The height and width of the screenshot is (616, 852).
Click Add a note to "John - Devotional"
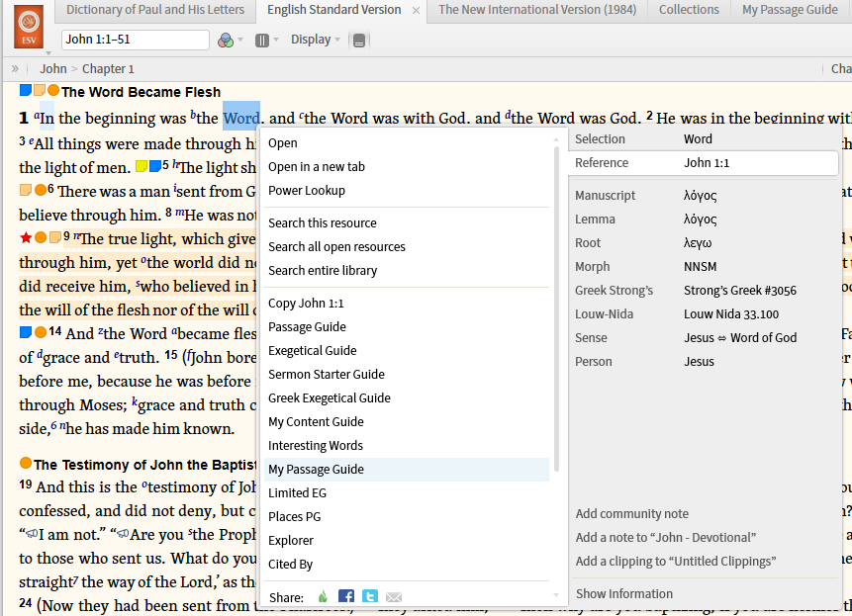(x=666, y=537)
